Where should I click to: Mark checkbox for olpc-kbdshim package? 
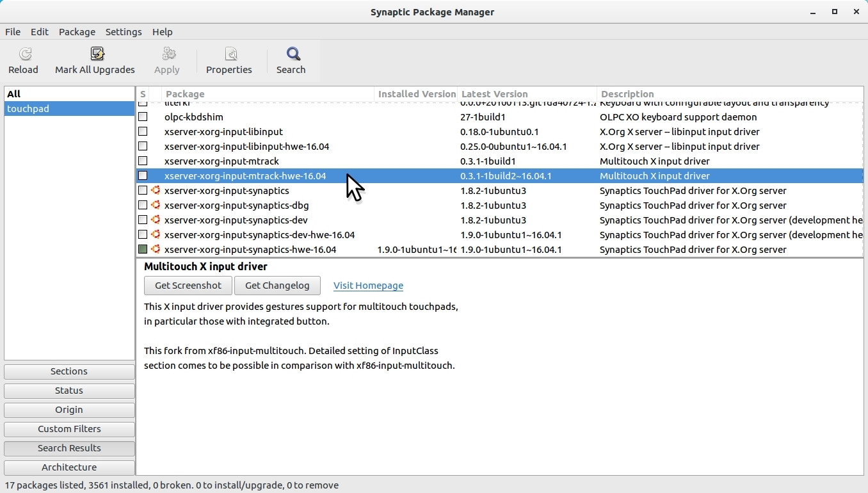[x=143, y=117]
